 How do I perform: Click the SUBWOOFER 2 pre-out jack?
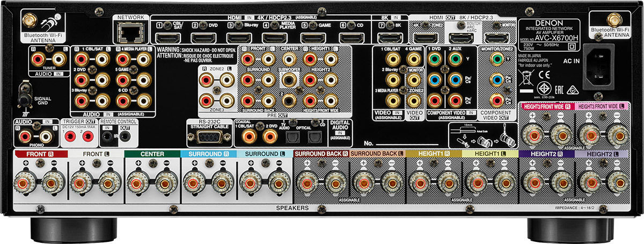pos(290,99)
